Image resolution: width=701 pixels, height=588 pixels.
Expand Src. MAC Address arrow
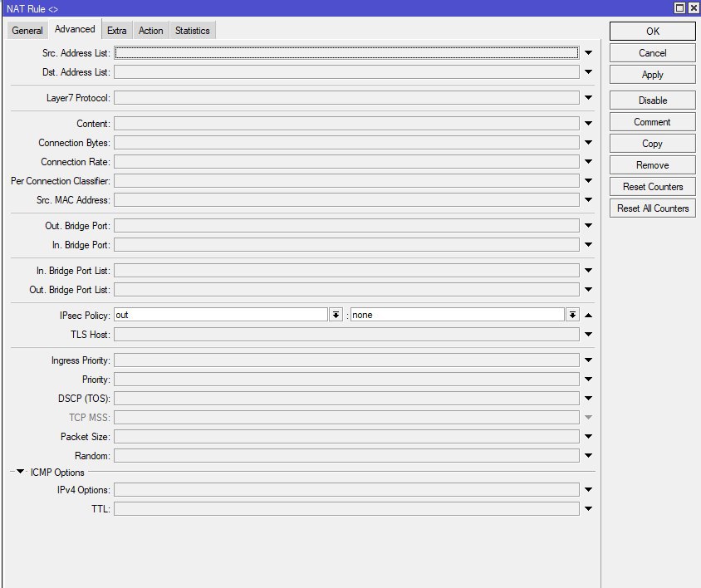coord(588,200)
